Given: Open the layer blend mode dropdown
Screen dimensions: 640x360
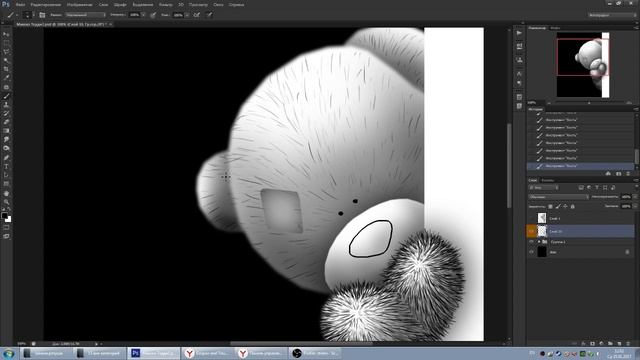Looking at the screenshot, I should click(558, 197).
